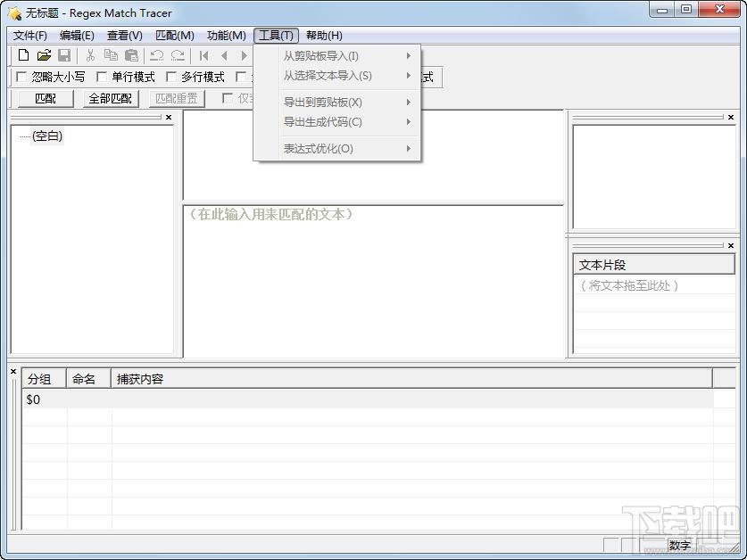The height and width of the screenshot is (560, 747).
Task: Maximize the Regex Match Tracer window
Action: point(686,10)
